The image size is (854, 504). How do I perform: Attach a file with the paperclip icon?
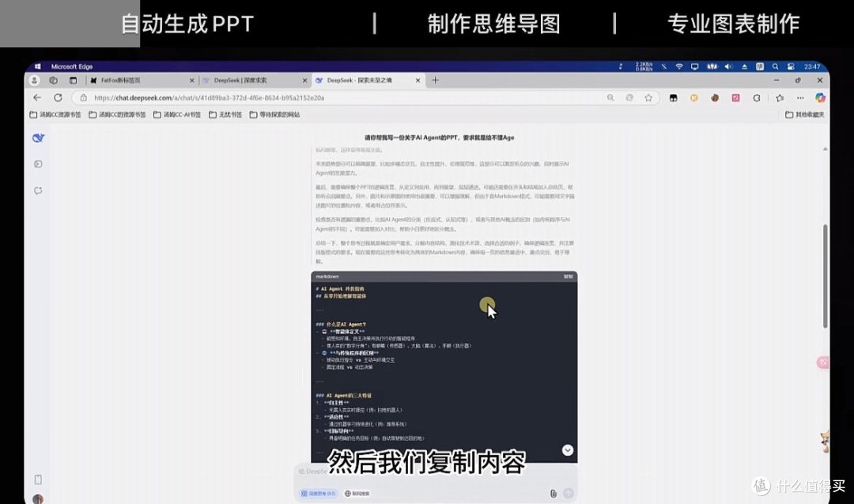pos(553,494)
